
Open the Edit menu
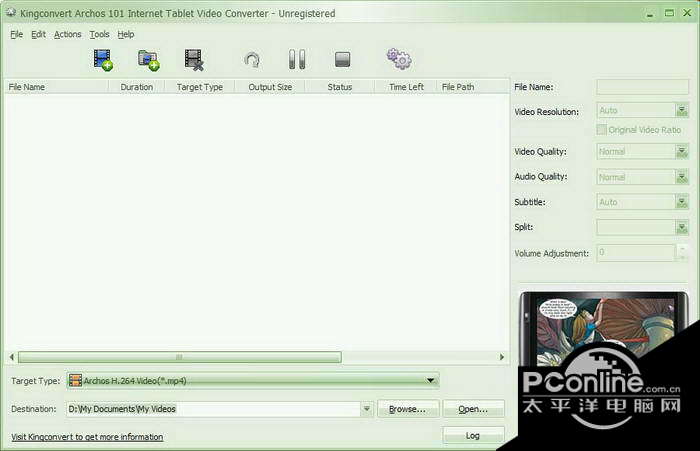click(x=38, y=34)
